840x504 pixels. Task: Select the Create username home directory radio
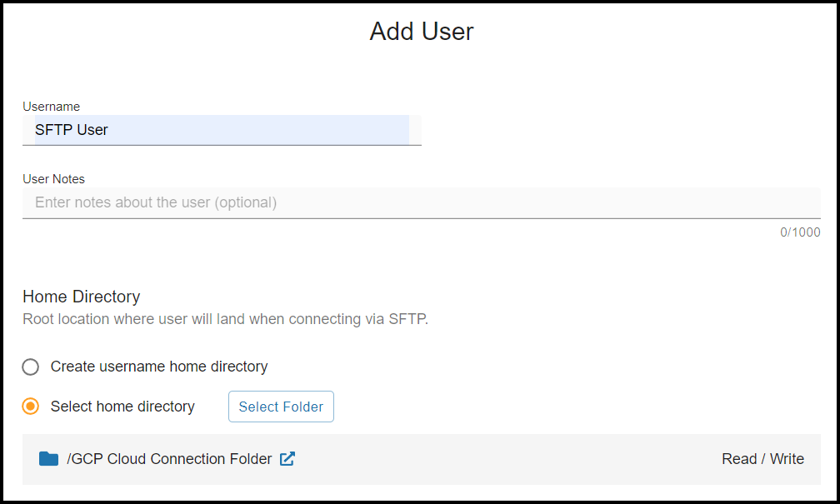coord(31,367)
